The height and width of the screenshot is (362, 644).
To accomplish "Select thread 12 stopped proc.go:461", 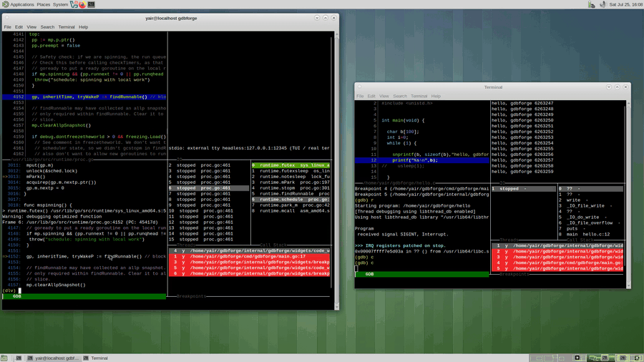I will pos(208,222).
